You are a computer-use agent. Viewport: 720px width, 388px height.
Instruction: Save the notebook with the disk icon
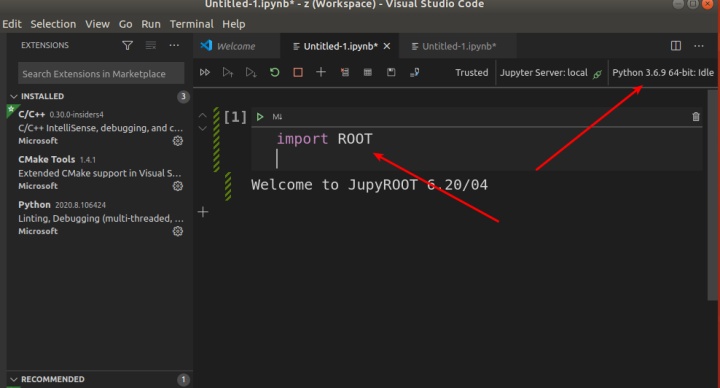click(x=391, y=72)
